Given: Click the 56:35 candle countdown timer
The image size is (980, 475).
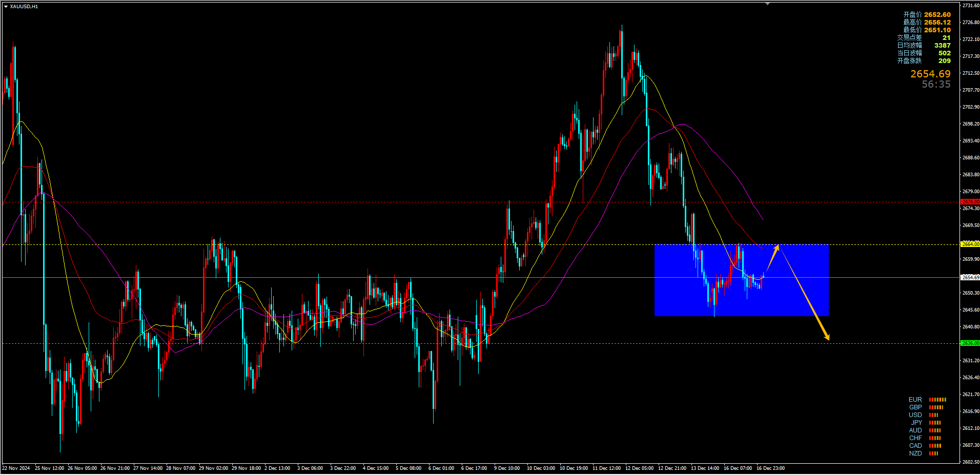Looking at the screenshot, I should [x=936, y=85].
